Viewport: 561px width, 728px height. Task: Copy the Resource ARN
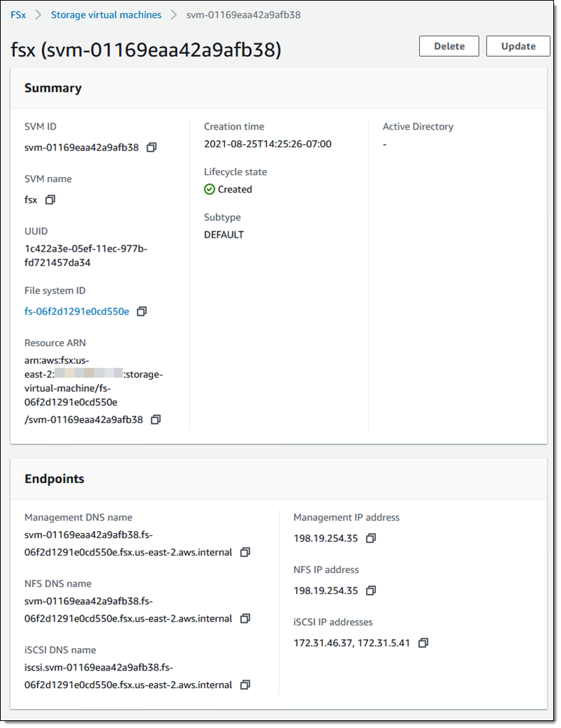156,420
